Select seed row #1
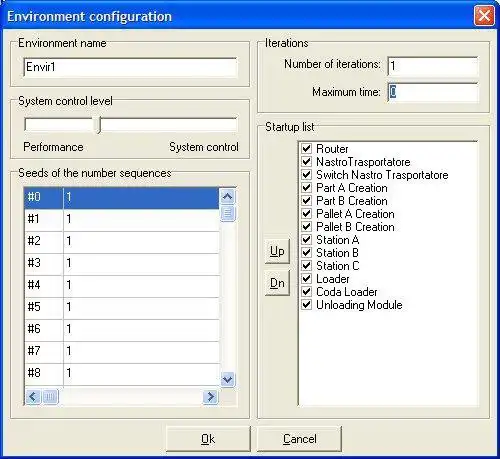 (122, 220)
